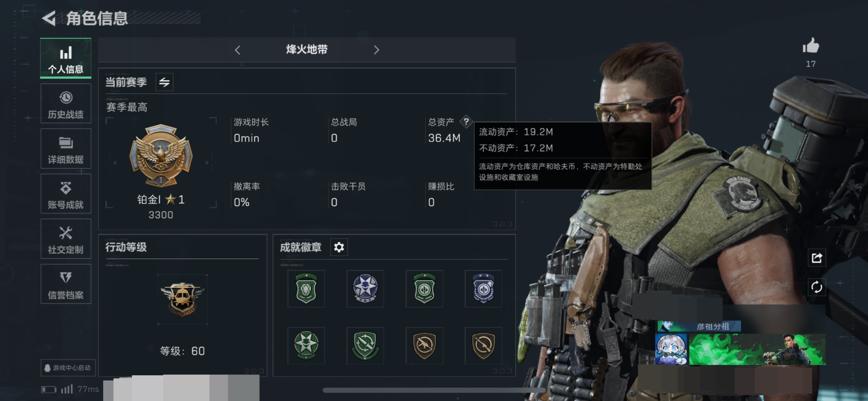
Task: Rotate the character model with refresh icon
Action: click(817, 287)
